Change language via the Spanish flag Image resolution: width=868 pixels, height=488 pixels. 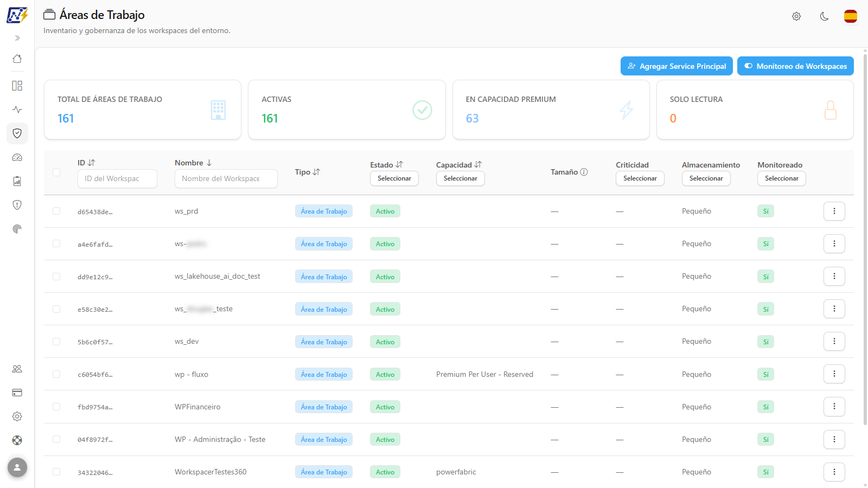tap(851, 16)
